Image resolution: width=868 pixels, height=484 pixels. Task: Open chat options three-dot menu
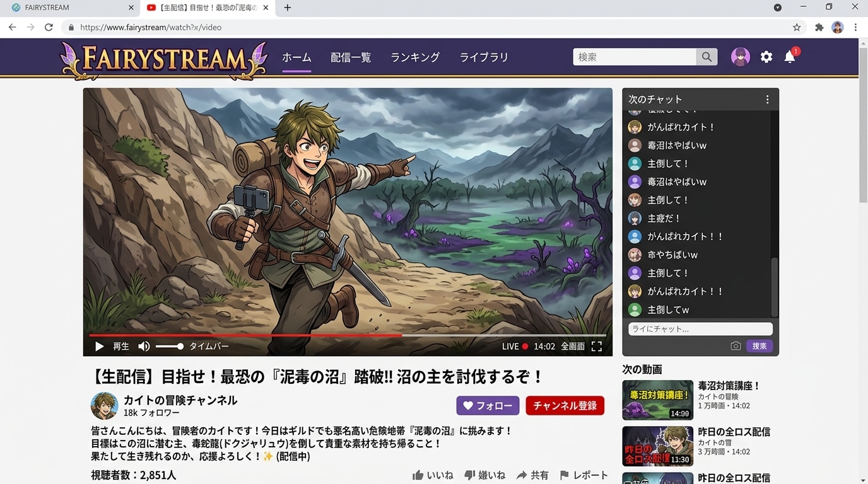pos(767,100)
